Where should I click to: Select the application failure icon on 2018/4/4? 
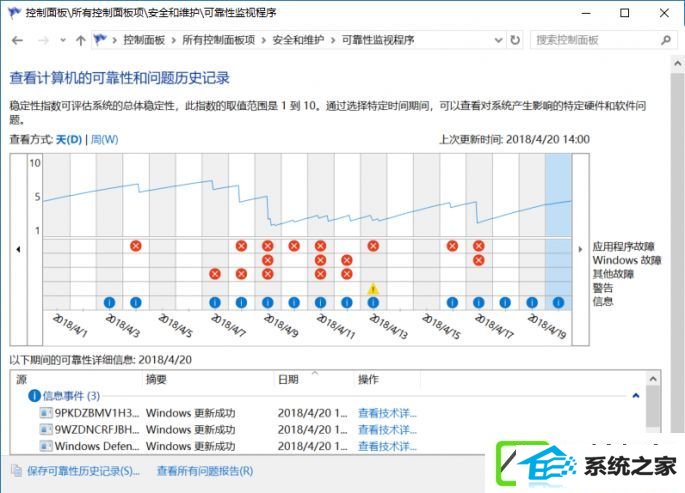[x=136, y=246]
